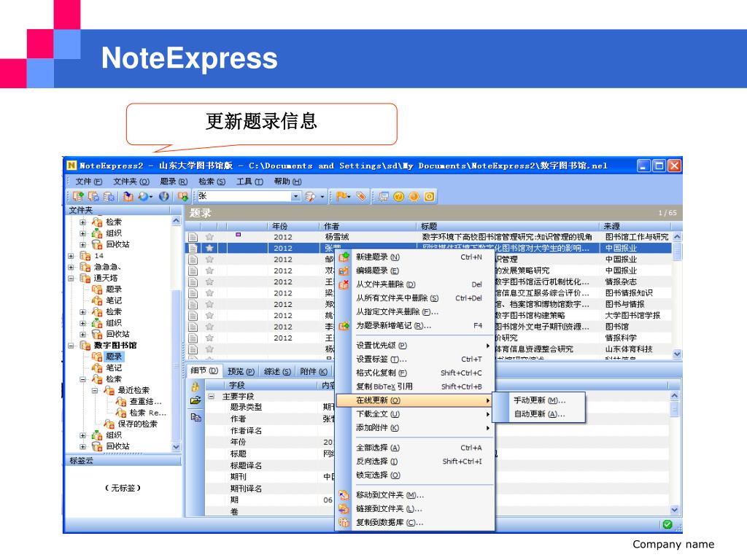Toggle the star of the 情报科学 row
This screenshot has height=560, width=747.
(x=209, y=338)
